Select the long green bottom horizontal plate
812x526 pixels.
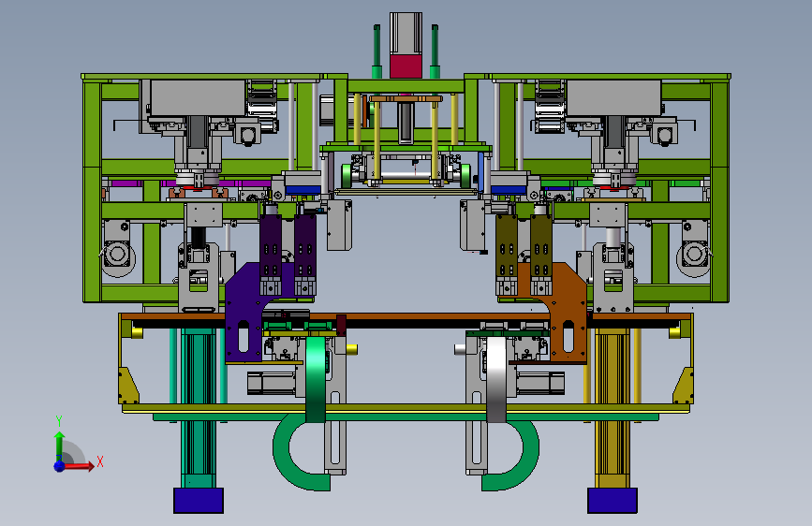point(406,416)
